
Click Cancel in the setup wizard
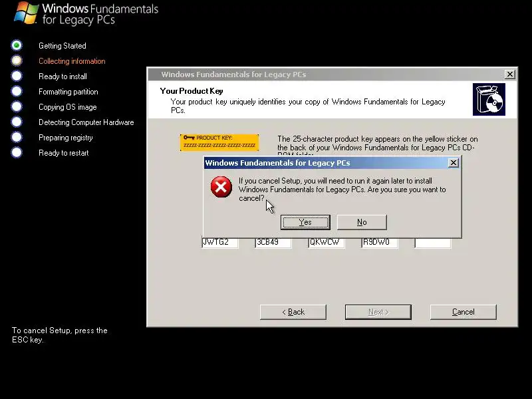click(x=463, y=312)
